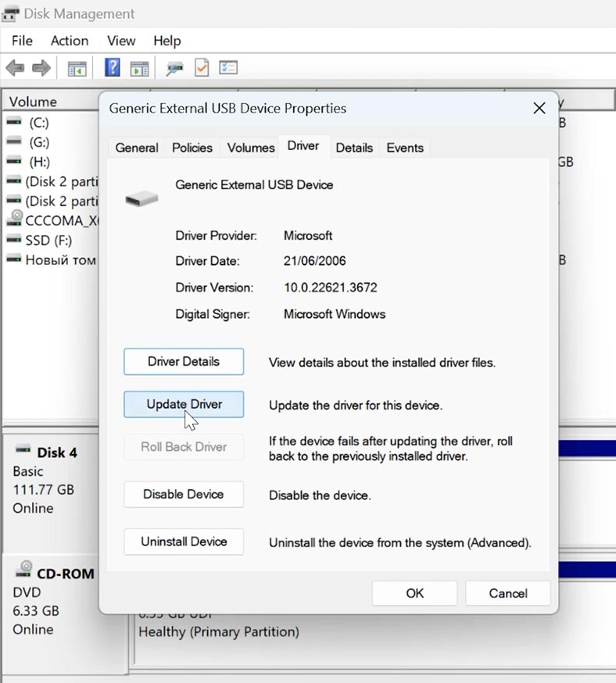
Task: Click disc icon next to CCCOMA_X volume
Action: 15,218
